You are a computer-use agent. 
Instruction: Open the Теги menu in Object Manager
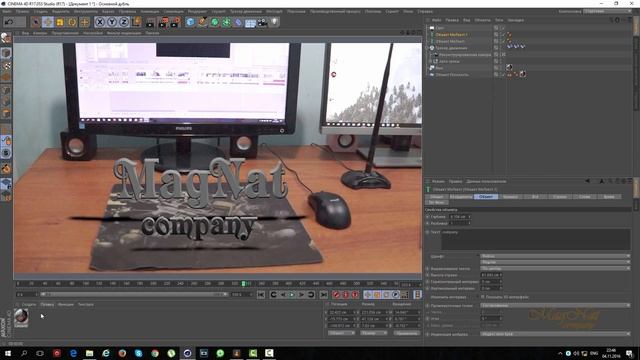(499, 20)
